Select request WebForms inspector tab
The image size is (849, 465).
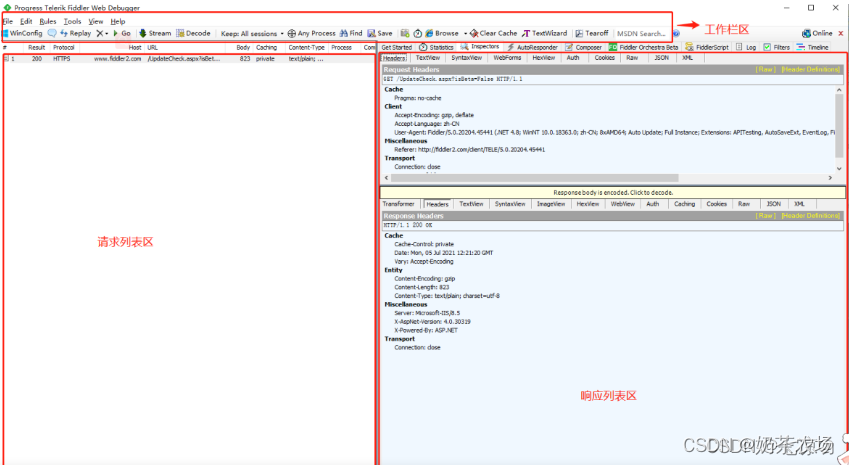pyautogui.click(x=507, y=57)
